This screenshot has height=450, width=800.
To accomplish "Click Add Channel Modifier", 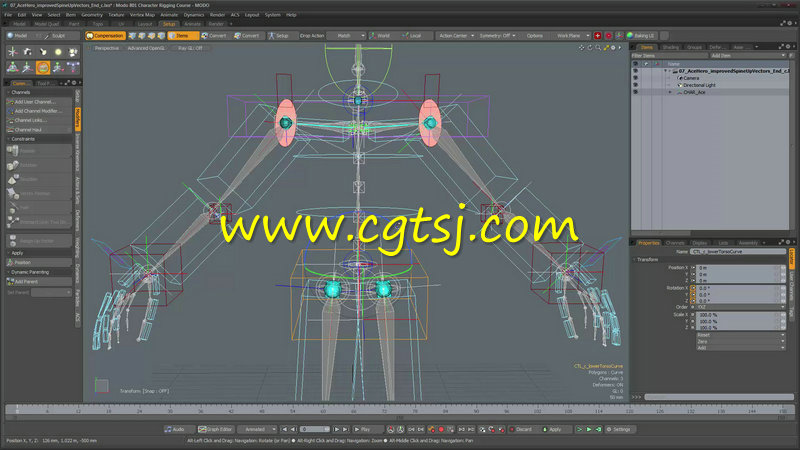I will coord(39,111).
